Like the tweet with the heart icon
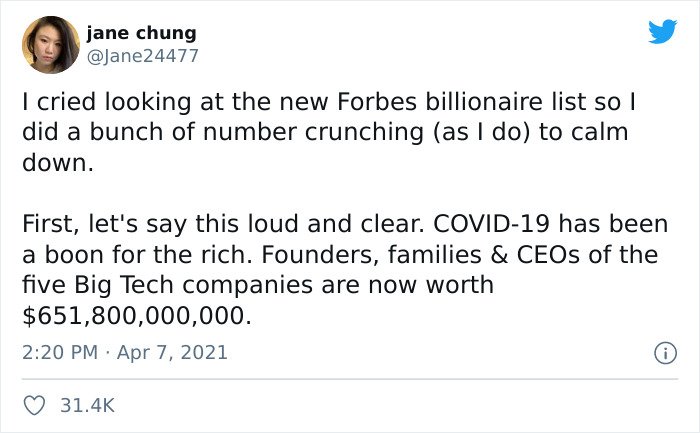This screenshot has width=700, height=433. point(34,405)
